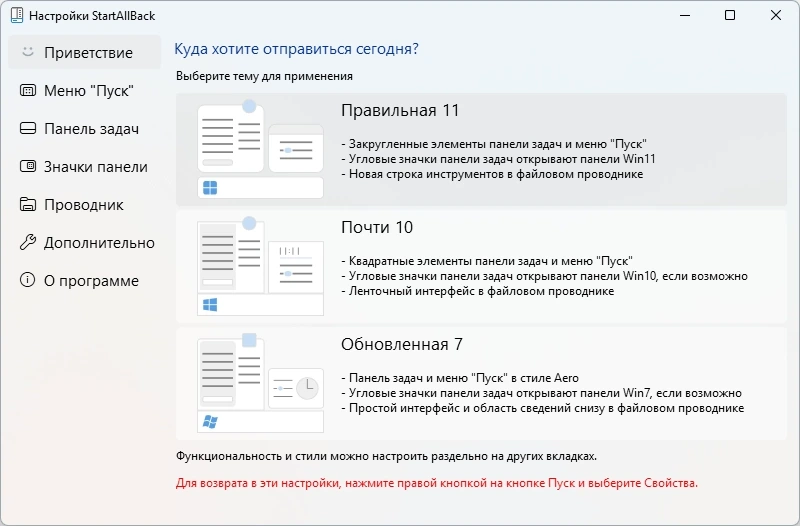Click line Новая строка инструментов в файловом проводнике
This screenshot has height=526, width=800.
tap(492, 174)
